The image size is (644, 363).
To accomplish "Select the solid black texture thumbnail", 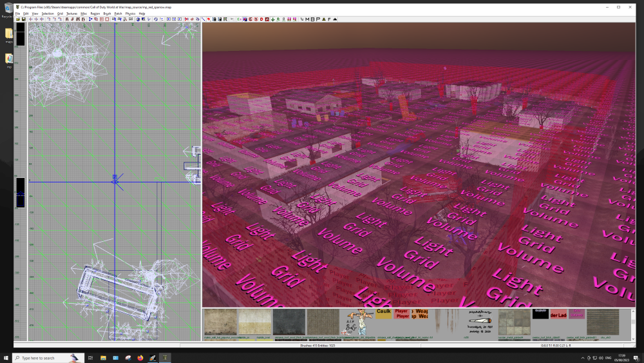I will pyautogui.click(x=540, y=313).
